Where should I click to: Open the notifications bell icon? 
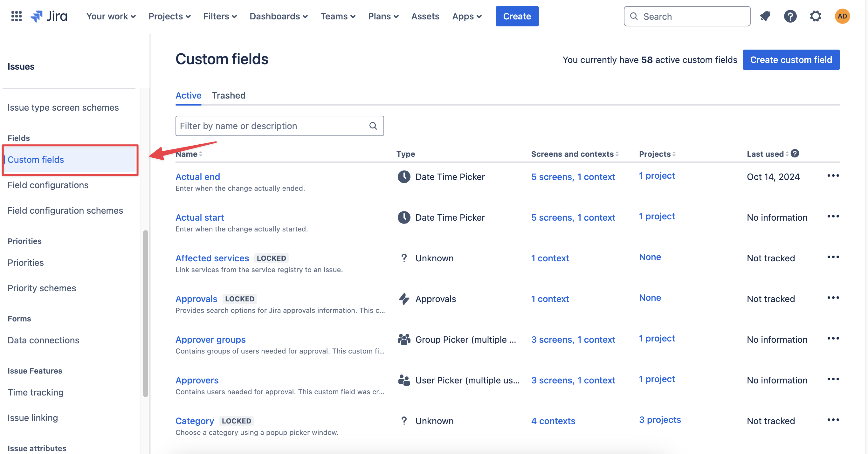click(x=765, y=16)
